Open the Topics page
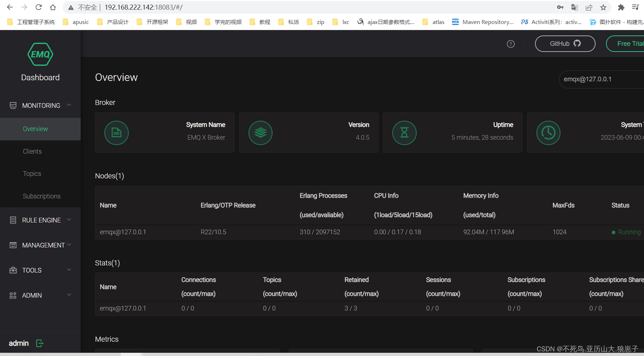 point(32,174)
